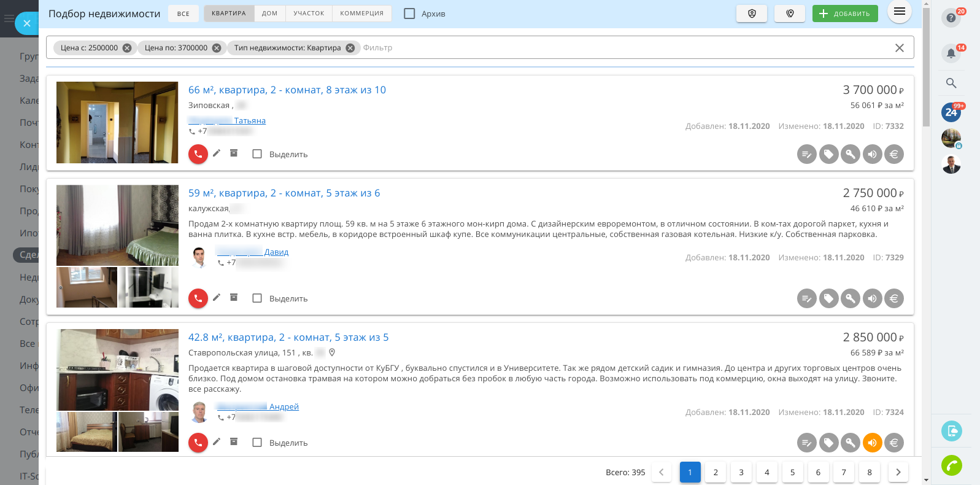
Task: Click the green ДОБАВИТЬ button
Action: (845, 14)
